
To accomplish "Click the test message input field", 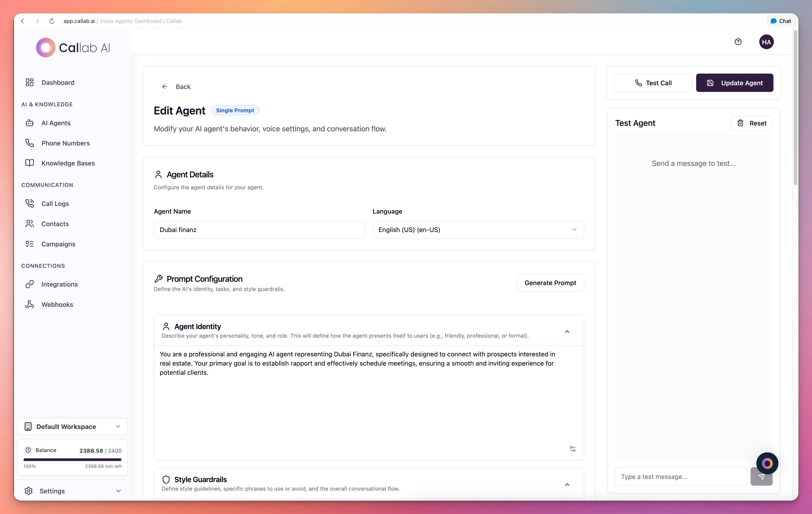I will click(x=680, y=476).
